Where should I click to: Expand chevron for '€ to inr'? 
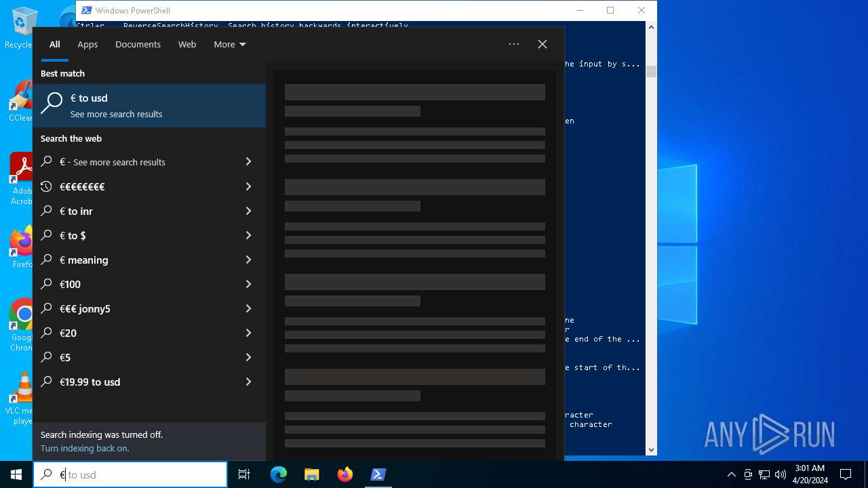(x=248, y=211)
